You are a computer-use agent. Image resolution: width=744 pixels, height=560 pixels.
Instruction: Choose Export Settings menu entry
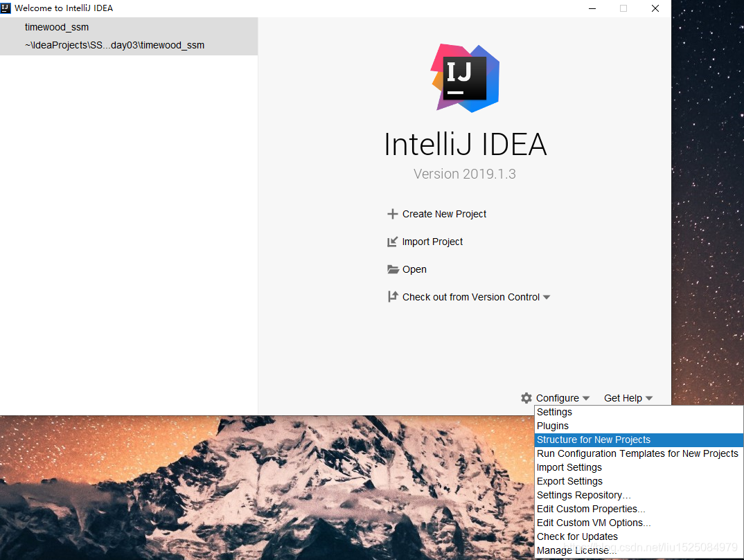[639, 481]
